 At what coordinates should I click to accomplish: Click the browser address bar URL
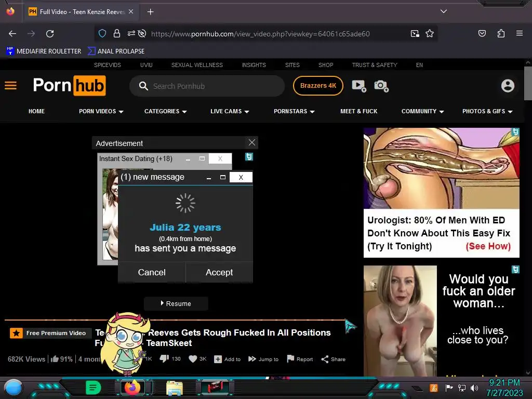(x=260, y=34)
